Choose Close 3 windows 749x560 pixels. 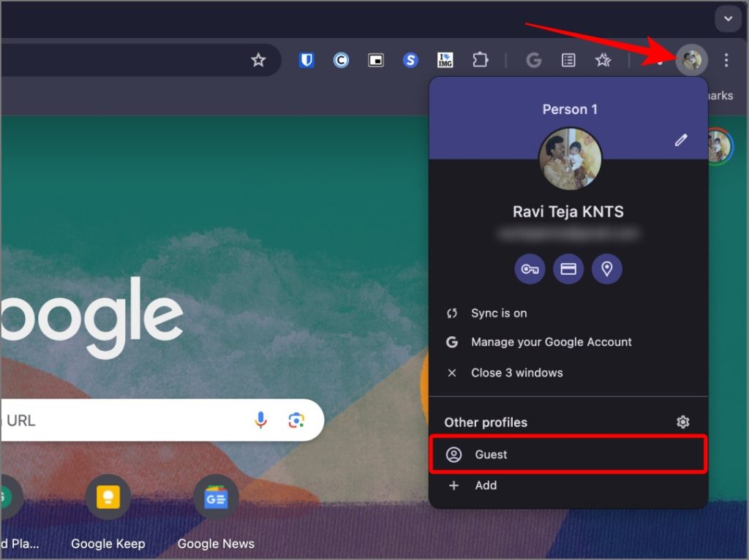[x=568, y=373]
